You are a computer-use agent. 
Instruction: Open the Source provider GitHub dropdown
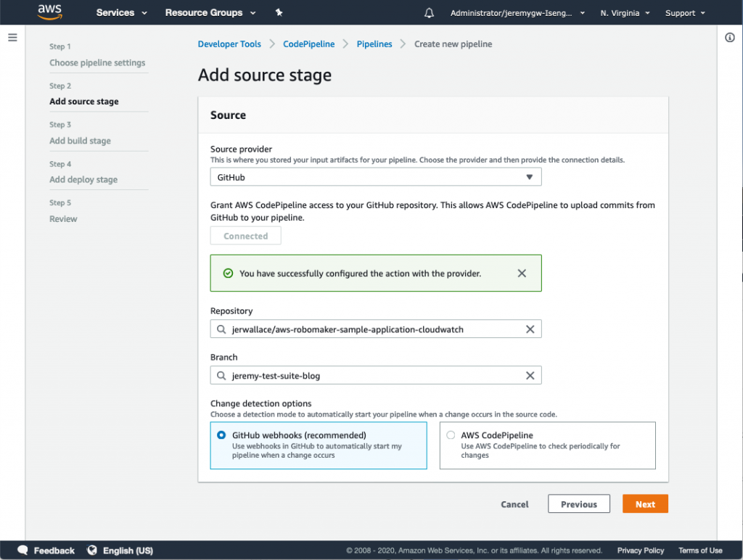pos(376,177)
